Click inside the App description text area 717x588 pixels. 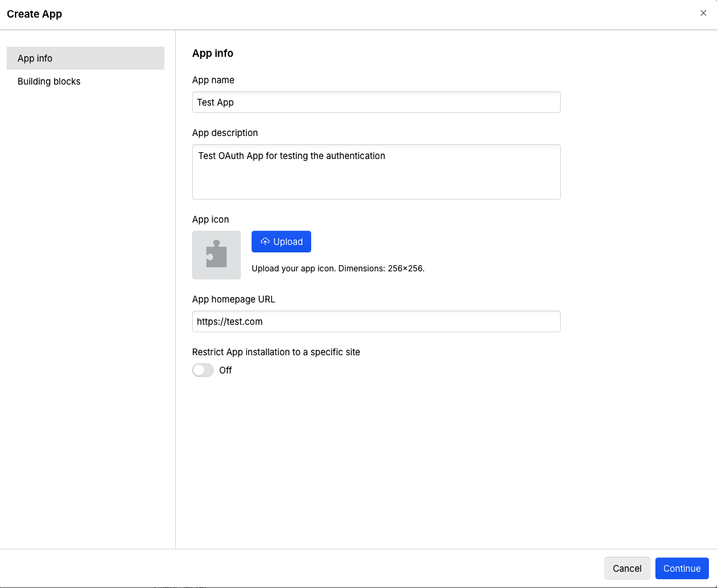coord(376,172)
